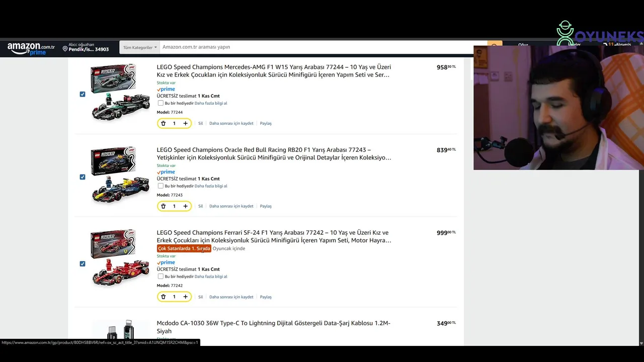This screenshot has height=362, width=644.
Task: Open the Mcdodo CA-1030 cable product title
Action: coord(273,327)
